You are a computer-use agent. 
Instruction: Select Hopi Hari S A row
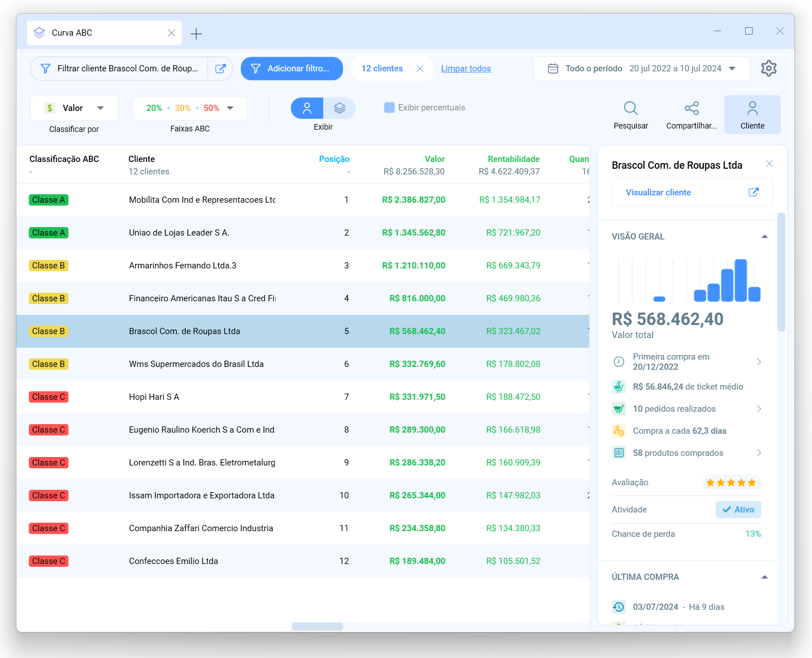(x=303, y=397)
